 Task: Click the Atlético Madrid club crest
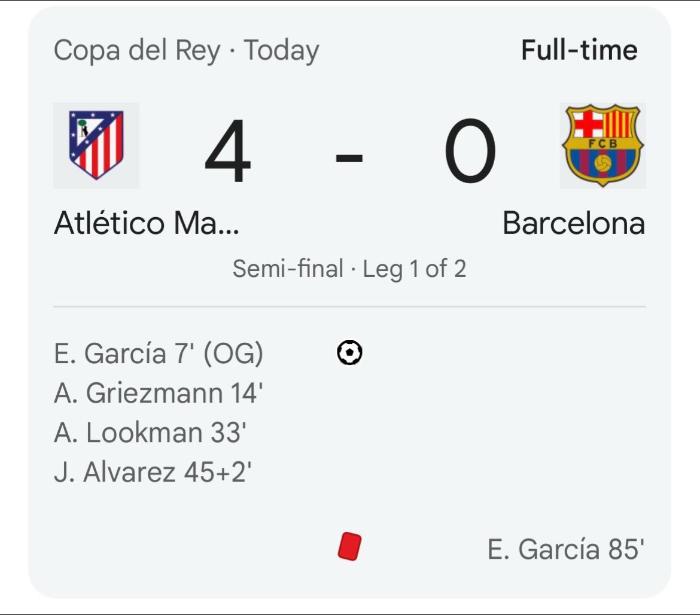(96, 145)
